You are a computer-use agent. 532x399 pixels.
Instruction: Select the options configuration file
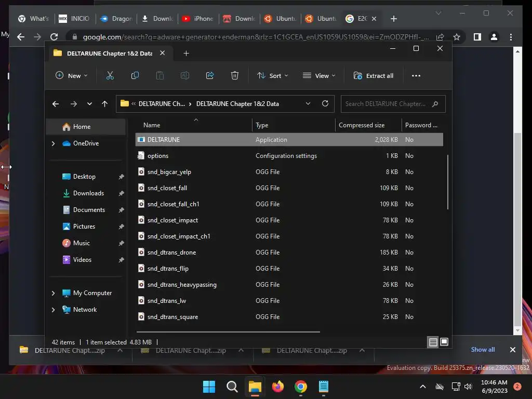tap(289, 156)
